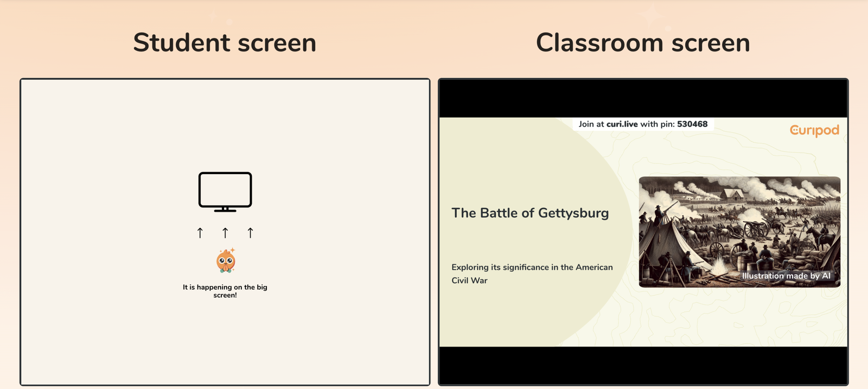Select 'The Battle of Gettysburg' slide title

pyautogui.click(x=530, y=213)
